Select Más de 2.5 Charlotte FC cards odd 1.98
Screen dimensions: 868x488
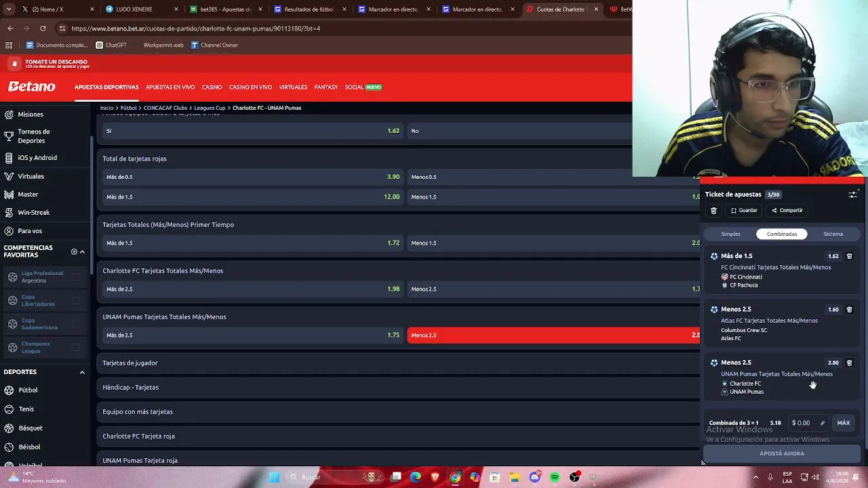pyautogui.click(x=252, y=289)
